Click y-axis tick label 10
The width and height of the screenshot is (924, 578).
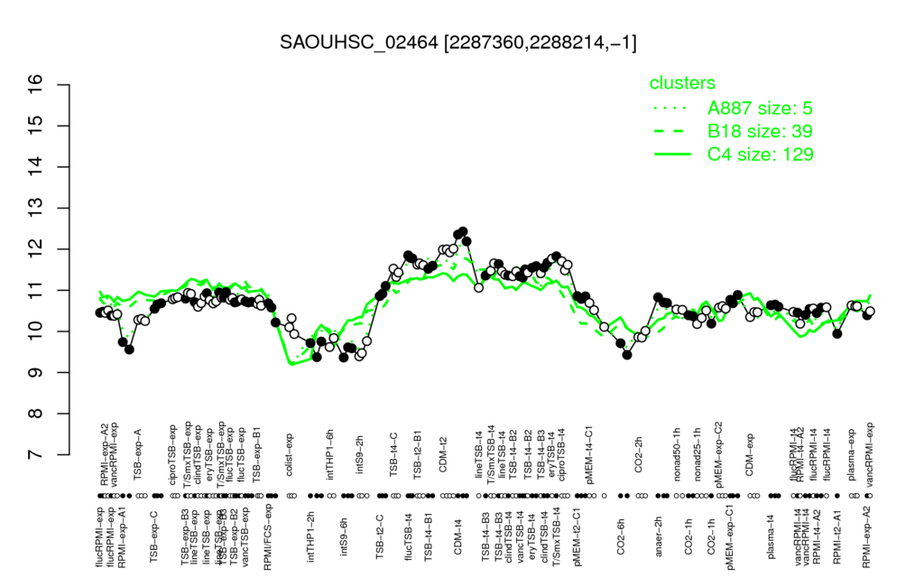coord(35,331)
